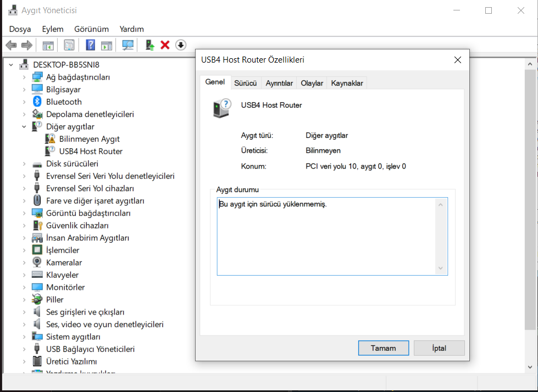This screenshot has height=392, width=538.
Task: Click the Fare ve diğer işaret aygıtları mouse icon
Action: coord(37,200)
